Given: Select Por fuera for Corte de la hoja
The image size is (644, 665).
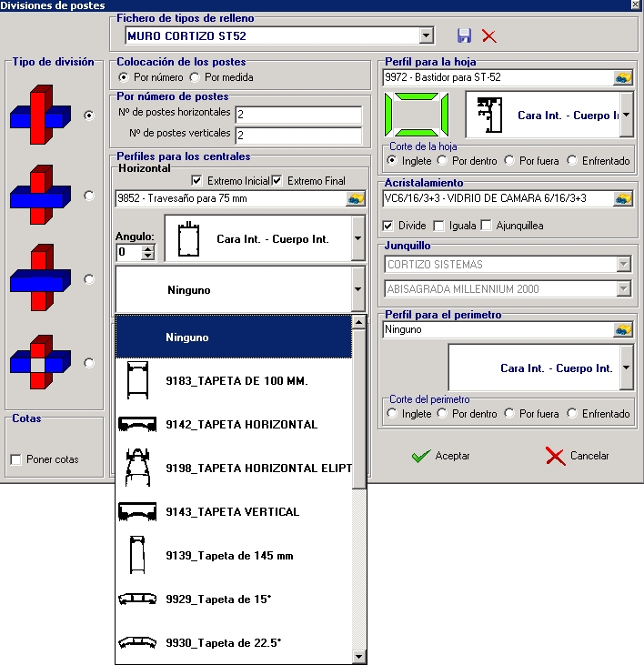Looking at the screenshot, I should click(x=509, y=160).
